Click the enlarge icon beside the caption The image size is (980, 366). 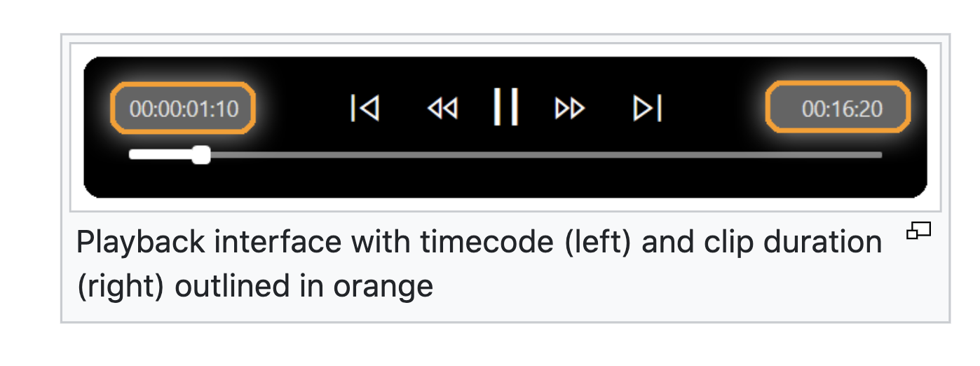pyautogui.click(x=918, y=230)
